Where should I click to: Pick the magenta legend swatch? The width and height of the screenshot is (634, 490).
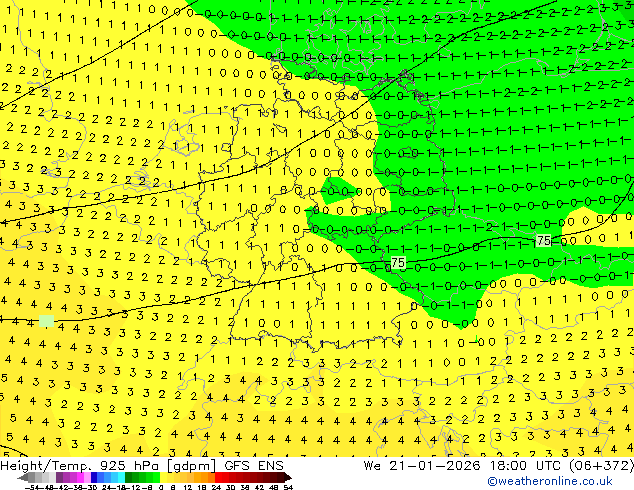point(80,477)
